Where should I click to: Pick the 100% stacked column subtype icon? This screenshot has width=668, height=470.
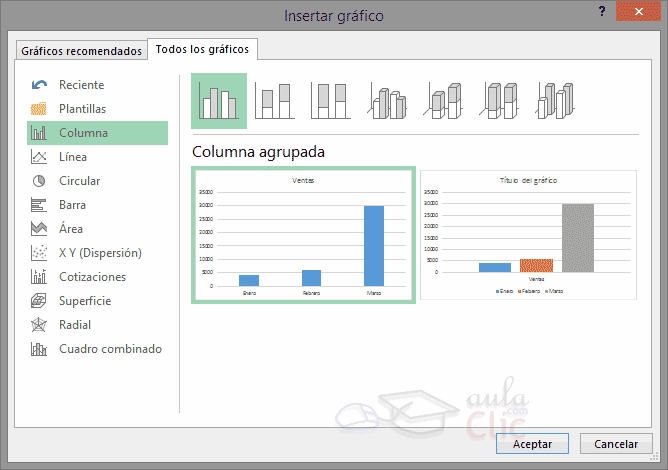(x=329, y=101)
